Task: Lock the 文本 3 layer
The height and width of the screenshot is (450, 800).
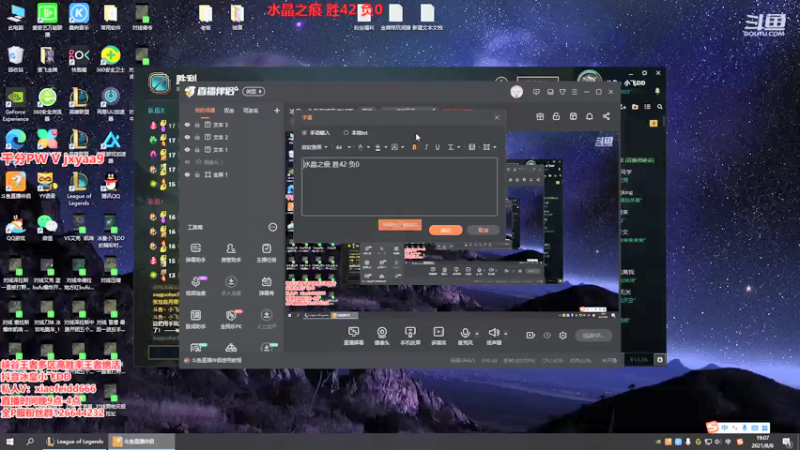Action: point(197,124)
